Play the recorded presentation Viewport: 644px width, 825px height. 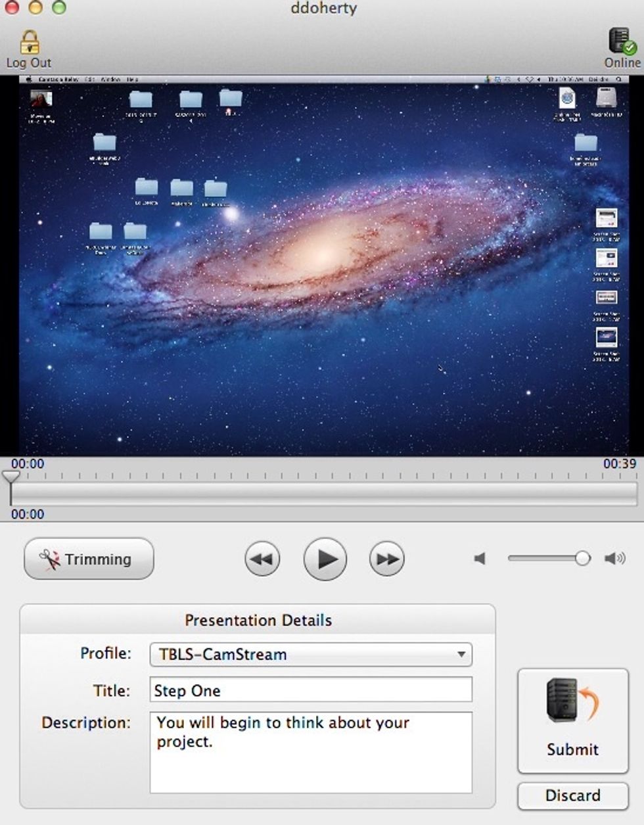coord(325,559)
